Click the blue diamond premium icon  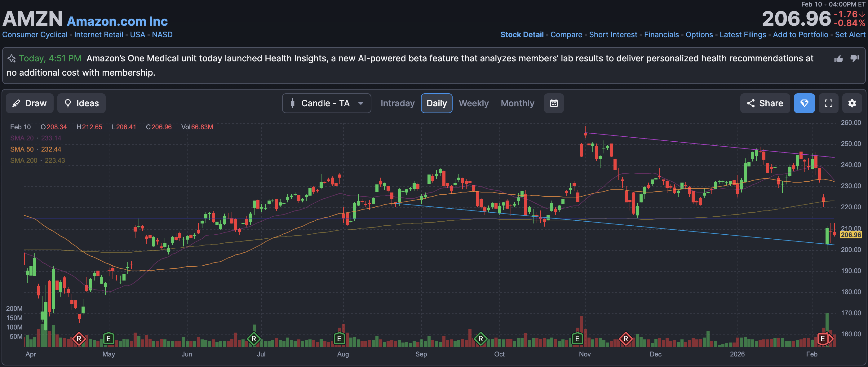(804, 103)
